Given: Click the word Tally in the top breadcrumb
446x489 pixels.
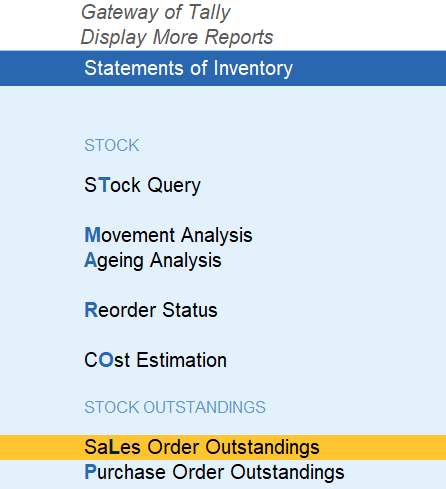Looking at the screenshot, I should [x=209, y=12].
